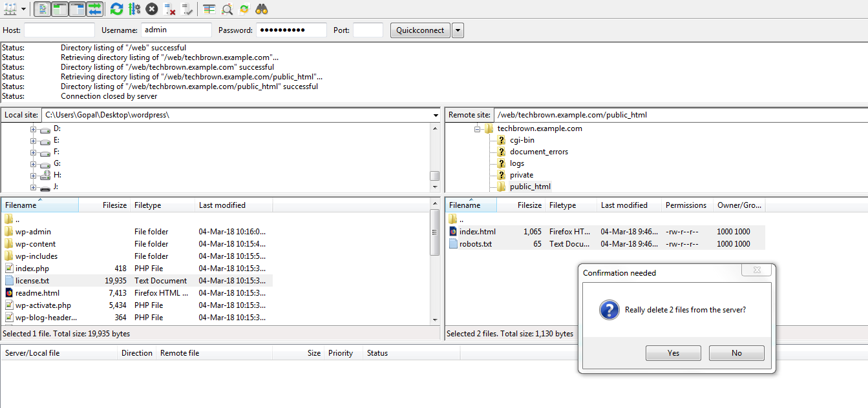Sort local files by Last modified column
The width and height of the screenshot is (868, 408).
[233, 205]
